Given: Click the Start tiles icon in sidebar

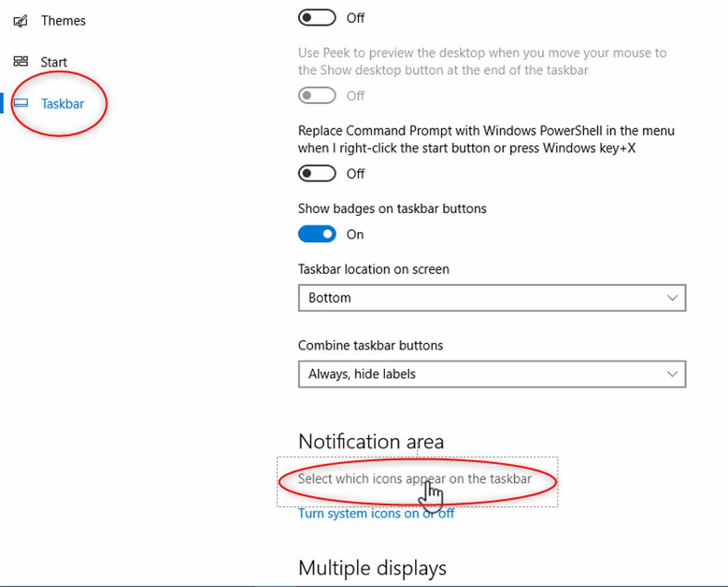Looking at the screenshot, I should point(20,62).
